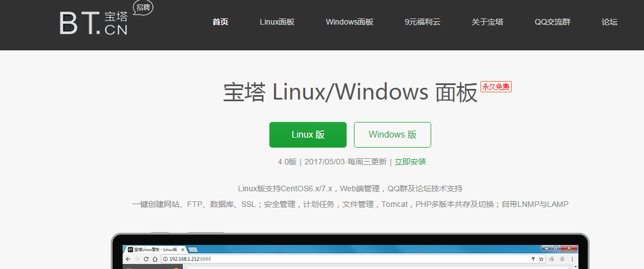The height and width of the screenshot is (269, 644).
Task: Click the Windows 版 outlined button
Action: [x=393, y=134]
